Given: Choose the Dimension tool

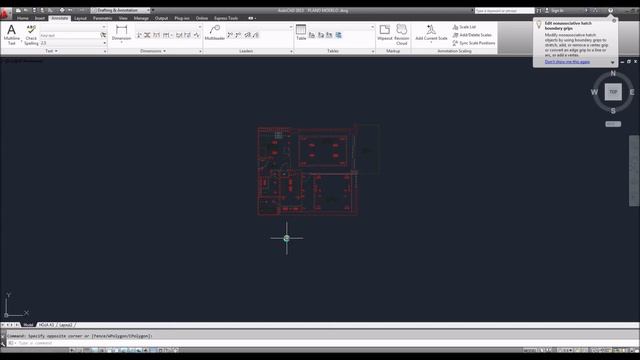Looking at the screenshot, I should pyautogui.click(x=121, y=32).
